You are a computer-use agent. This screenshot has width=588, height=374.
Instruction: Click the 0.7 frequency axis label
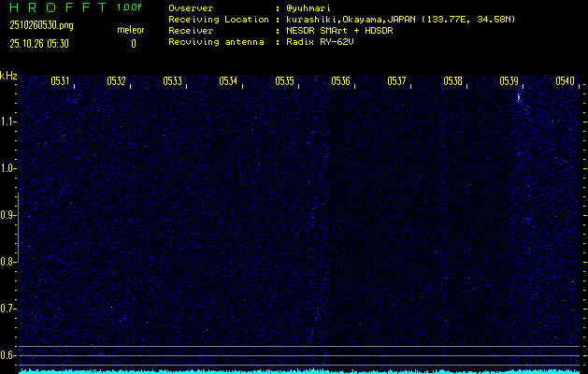point(9,309)
